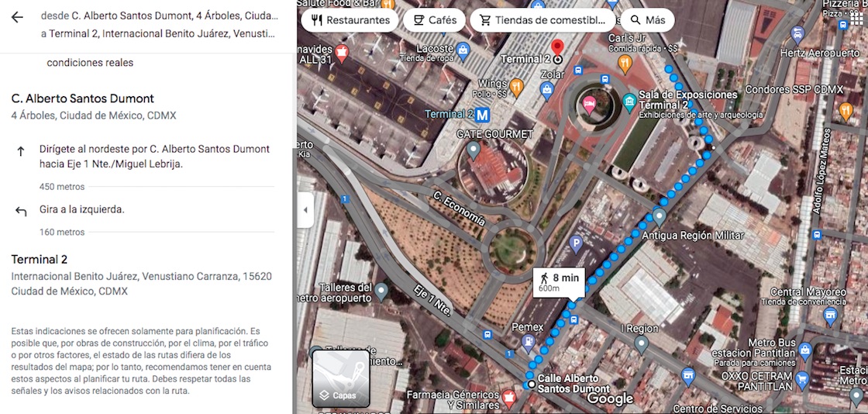868x414 pixels.
Task: Click the red Terminal 2 destination pin
Action: click(x=558, y=49)
